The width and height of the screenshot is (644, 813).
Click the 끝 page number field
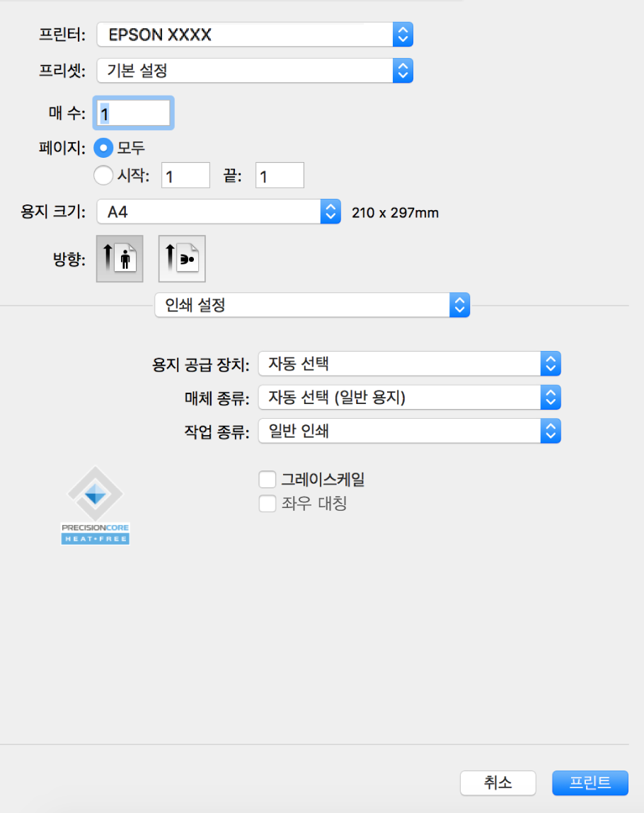click(x=280, y=175)
